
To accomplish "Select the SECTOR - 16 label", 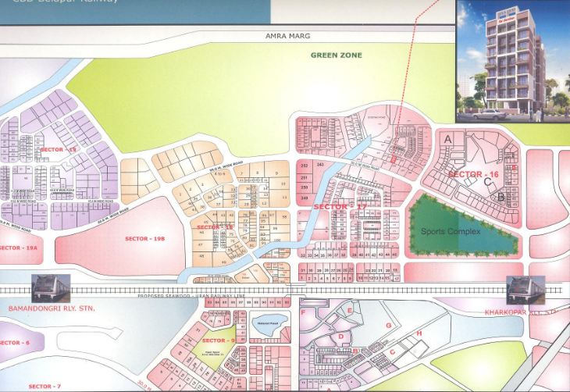I will click(x=474, y=174).
